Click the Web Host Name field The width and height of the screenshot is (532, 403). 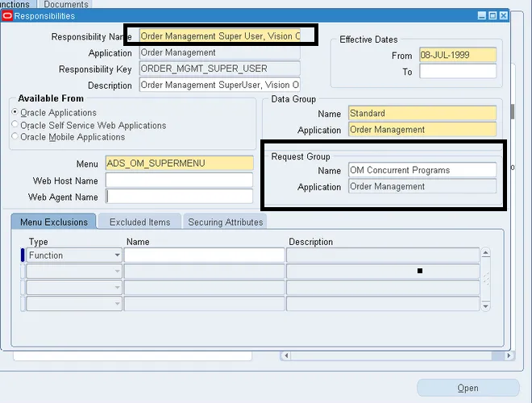(x=180, y=180)
